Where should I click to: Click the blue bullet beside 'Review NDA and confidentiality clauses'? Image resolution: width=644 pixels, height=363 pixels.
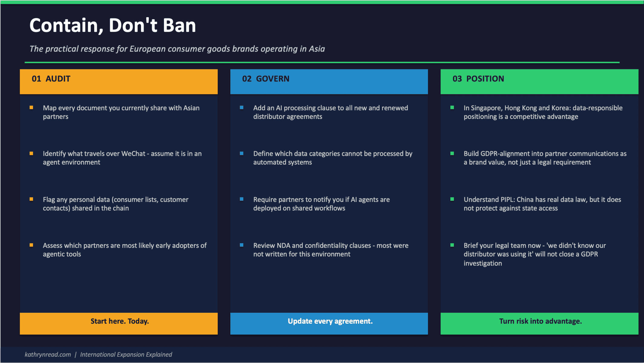pos(241,245)
